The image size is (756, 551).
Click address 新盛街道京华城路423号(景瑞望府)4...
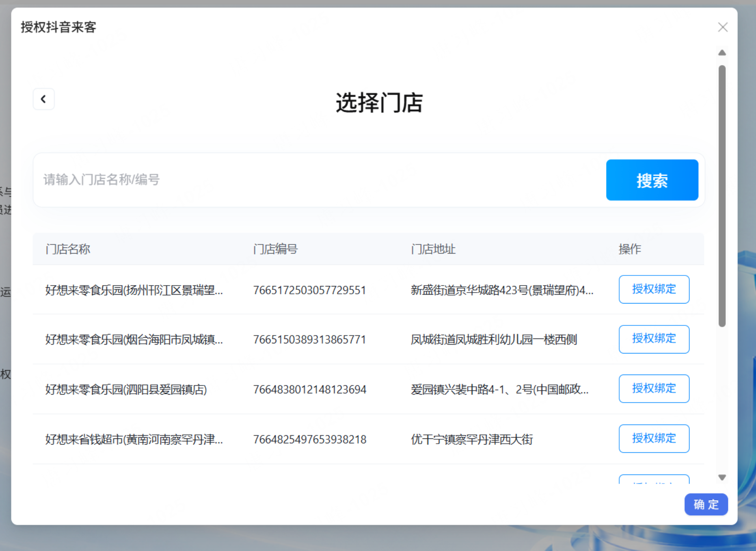tap(502, 290)
